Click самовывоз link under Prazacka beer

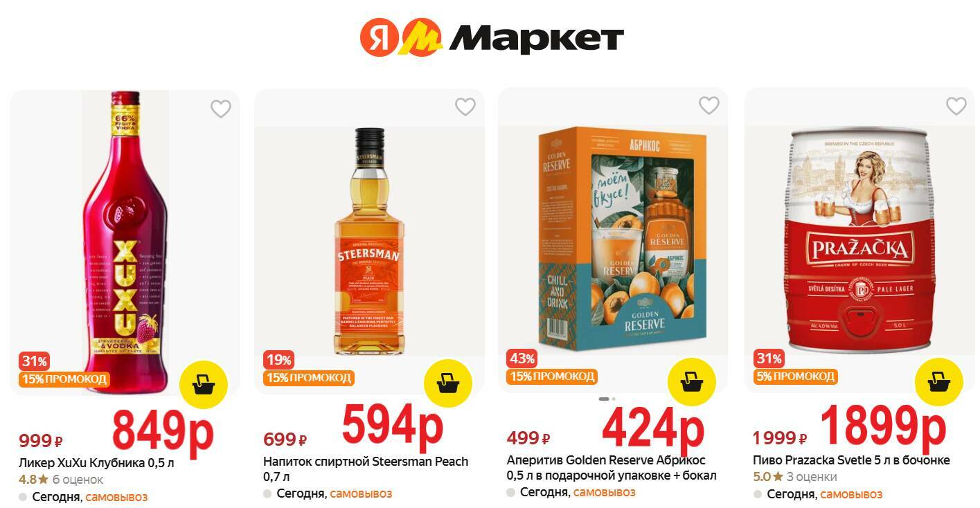pos(851,494)
